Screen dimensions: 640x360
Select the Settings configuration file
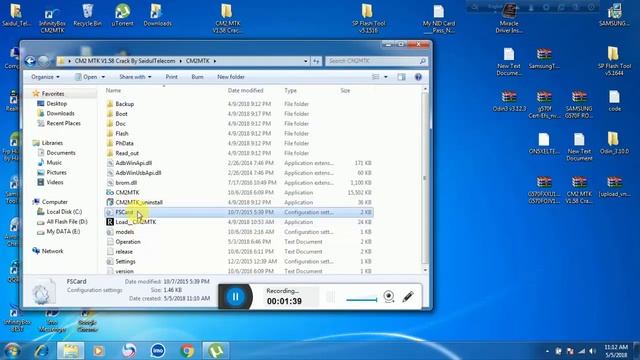[125, 261]
